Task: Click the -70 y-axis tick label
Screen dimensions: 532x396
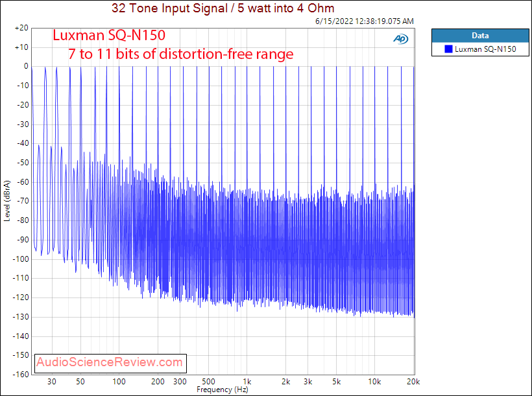Action: (23, 201)
